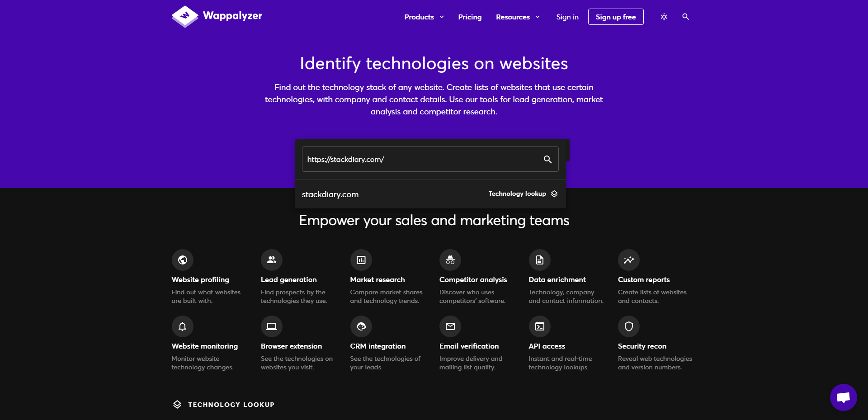Select the stackdiary.com suggestion row
The height and width of the screenshot is (420, 868).
click(x=430, y=194)
